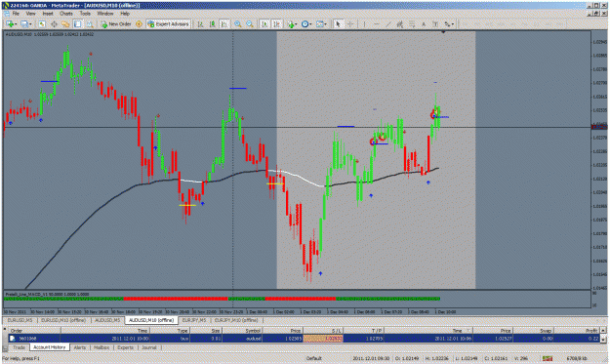Sort history by the Order column
The width and height of the screenshot is (610, 364).
(34, 331)
